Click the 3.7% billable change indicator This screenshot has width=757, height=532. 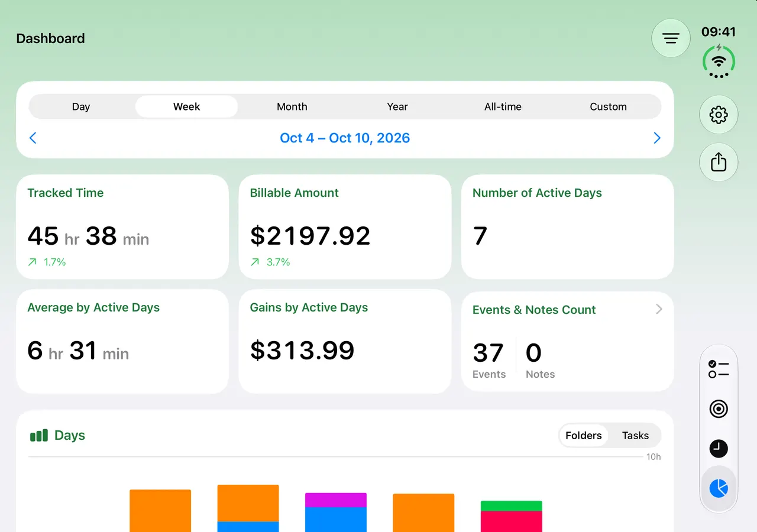[x=270, y=262]
